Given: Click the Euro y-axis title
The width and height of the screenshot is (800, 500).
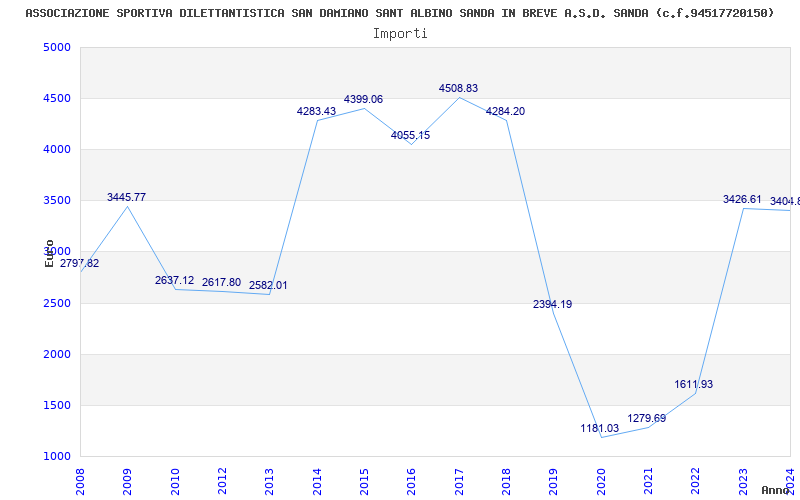Looking at the screenshot, I should tap(49, 253).
